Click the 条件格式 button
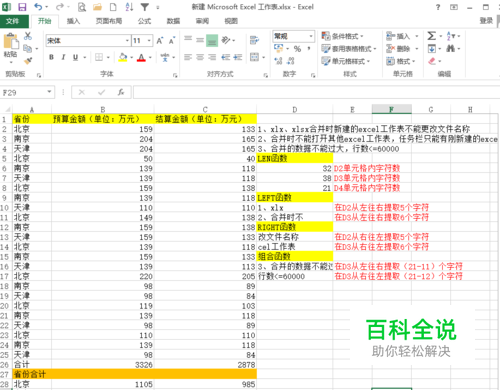Viewport: 500px width, 390px height. [x=342, y=36]
